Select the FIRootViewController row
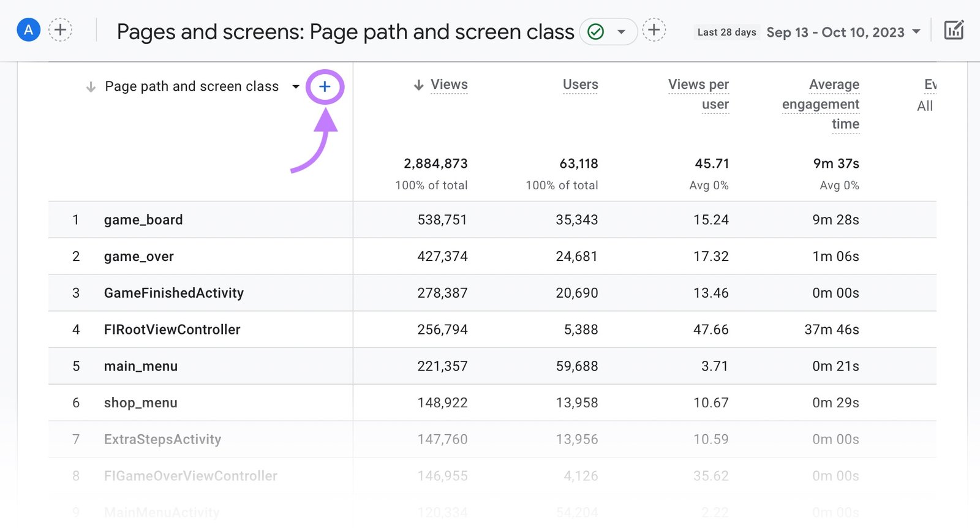 pyautogui.click(x=172, y=330)
